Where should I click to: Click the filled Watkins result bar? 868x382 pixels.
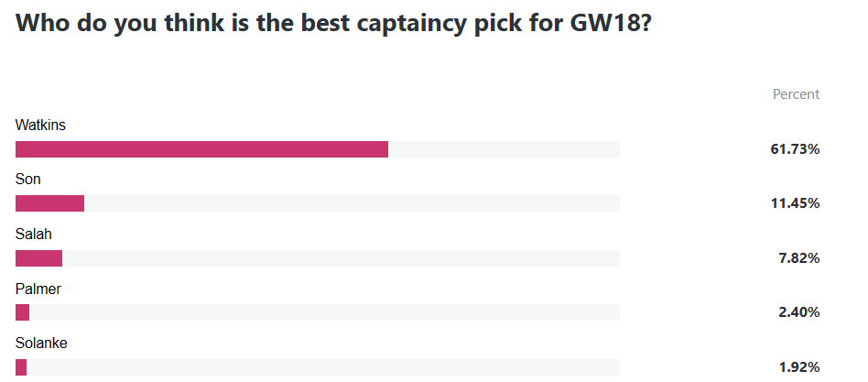[201, 149]
